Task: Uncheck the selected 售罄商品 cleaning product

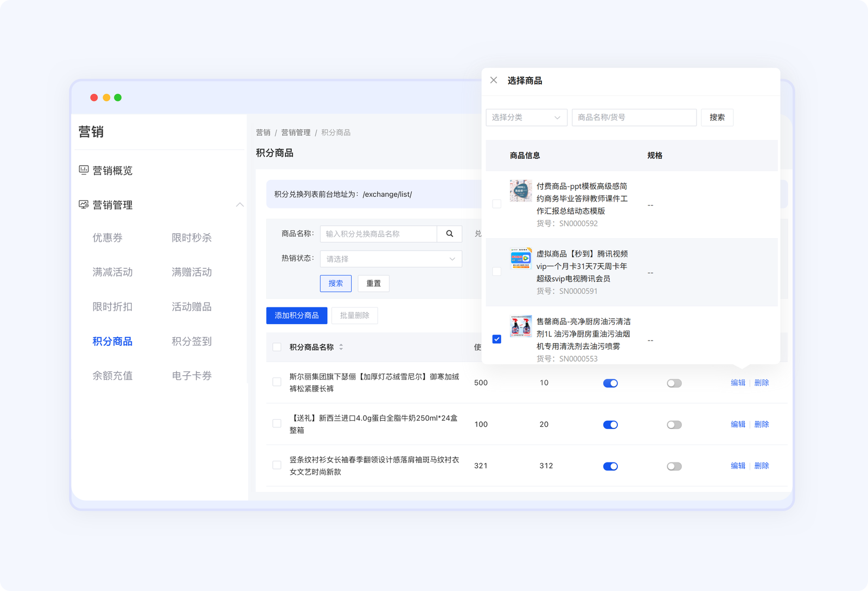Action: click(x=496, y=339)
